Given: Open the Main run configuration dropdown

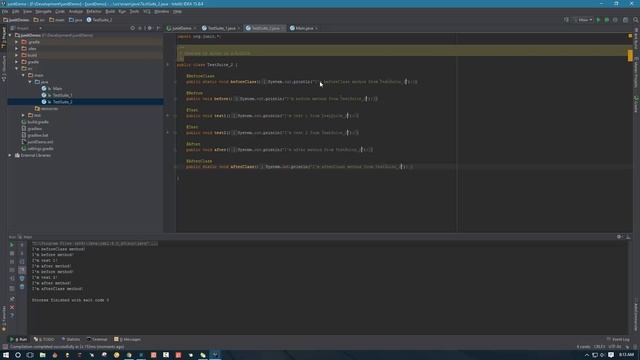Looking at the screenshot, I should [583, 20].
